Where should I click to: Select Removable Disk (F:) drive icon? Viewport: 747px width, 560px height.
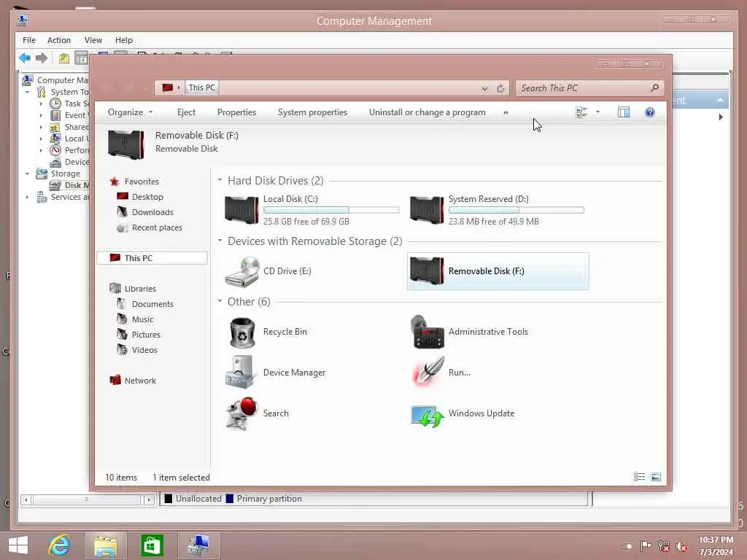[427, 271]
